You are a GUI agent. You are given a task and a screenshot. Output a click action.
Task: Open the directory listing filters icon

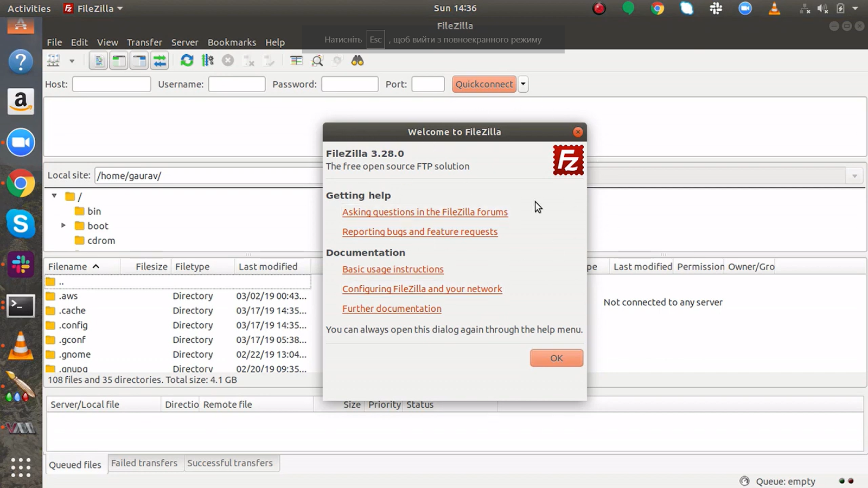pyautogui.click(x=296, y=61)
